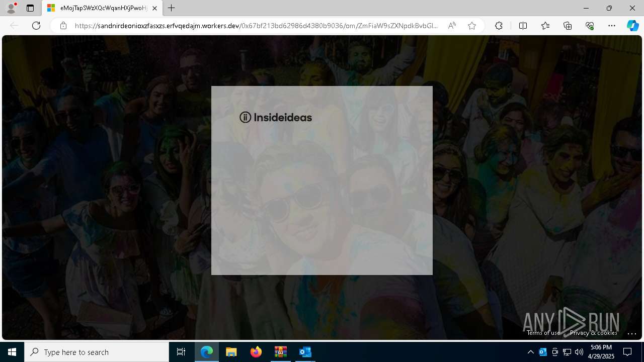The width and height of the screenshot is (644, 362).
Task: Open the Collections icon
Action: click(x=568, y=26)
